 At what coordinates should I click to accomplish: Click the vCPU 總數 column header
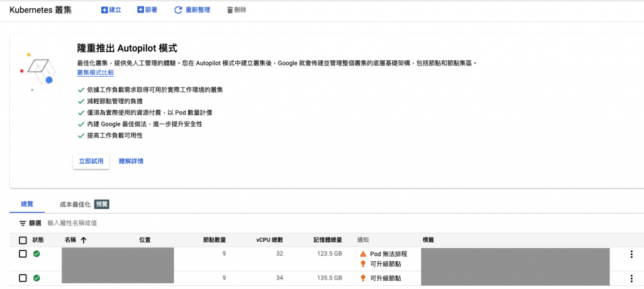270,240
